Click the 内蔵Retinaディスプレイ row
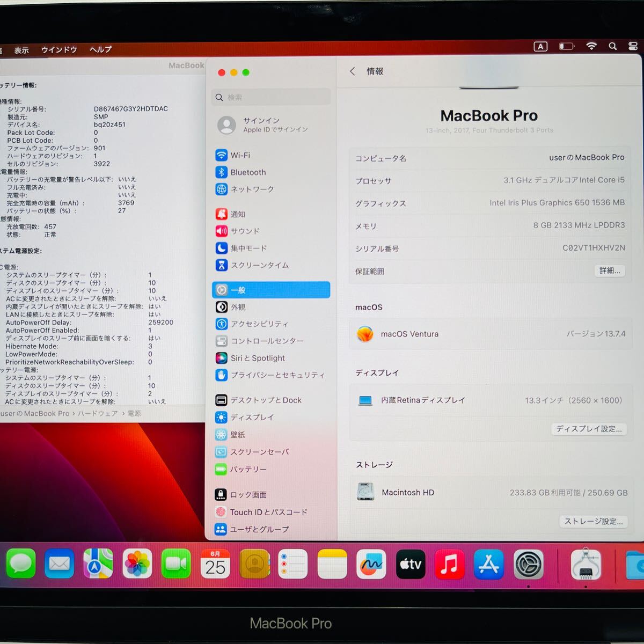This screenshot has width=644, height=644. (x=491, y=400)
